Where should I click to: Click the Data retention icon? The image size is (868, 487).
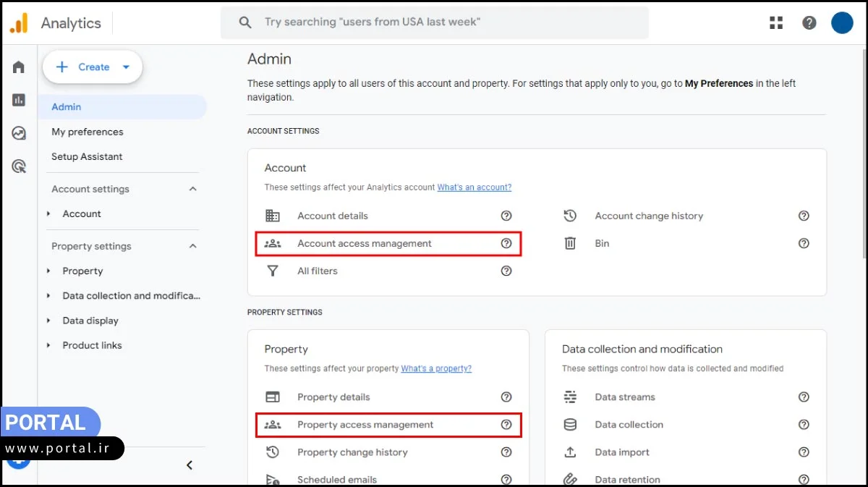(570, 479)
